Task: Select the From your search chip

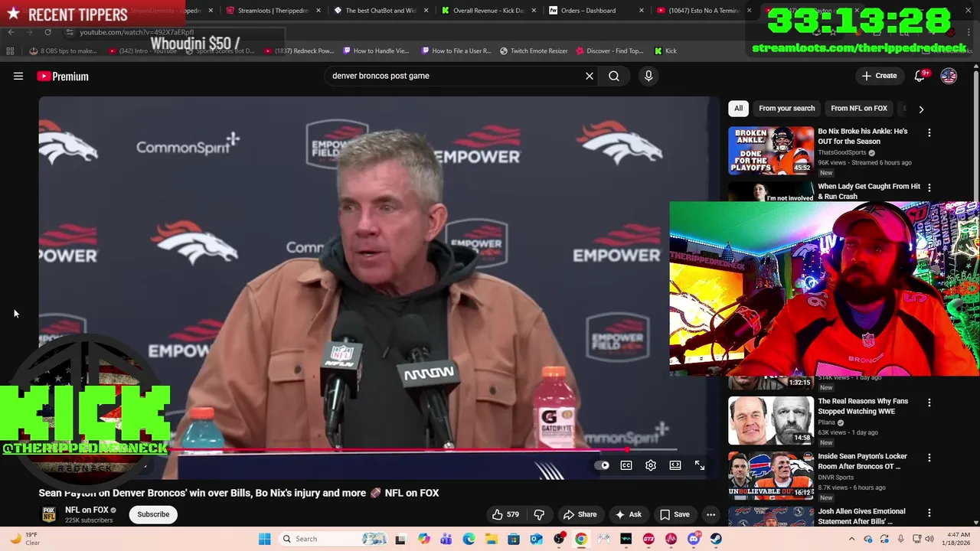Action: [786, 109]
